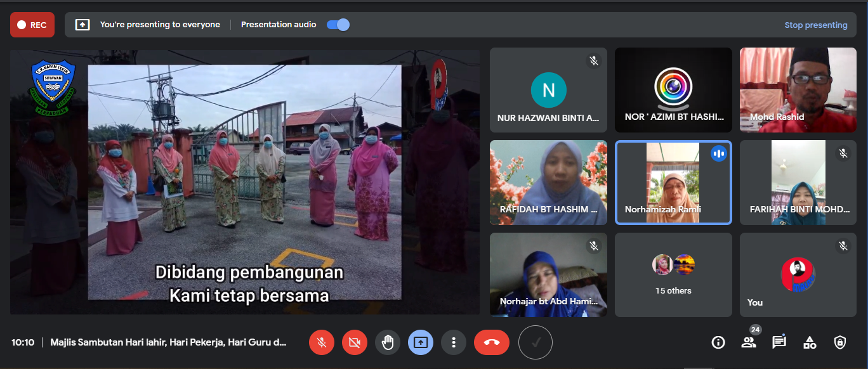Select the You self-view tile
The height and width of the screenshot is (369, 868).
pyautogui.click(x=798, y=275)
